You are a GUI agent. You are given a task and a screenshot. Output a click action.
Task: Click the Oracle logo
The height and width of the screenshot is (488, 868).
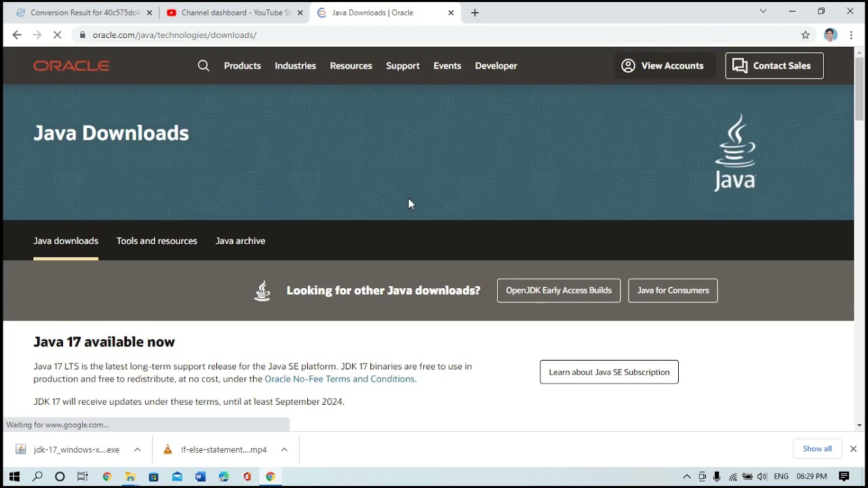pyautogui.click(x=71, y=66)
